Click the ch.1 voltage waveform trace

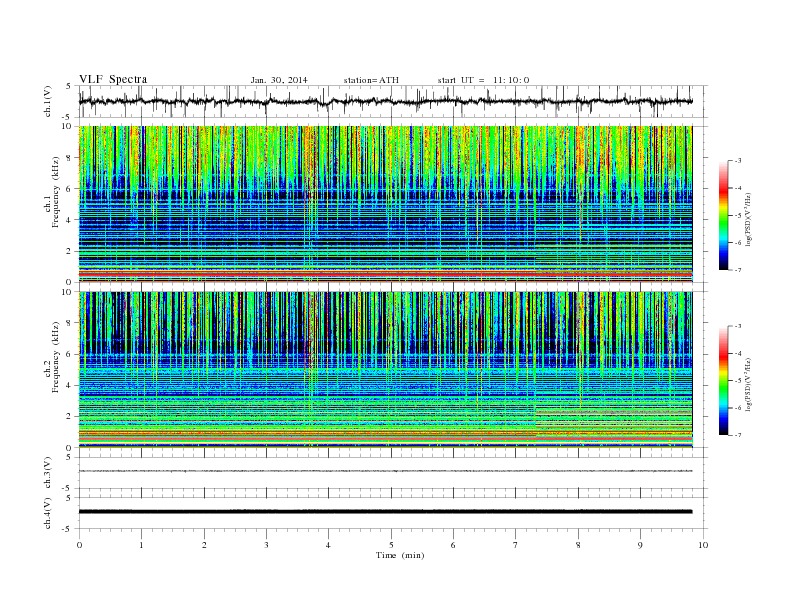385,101
